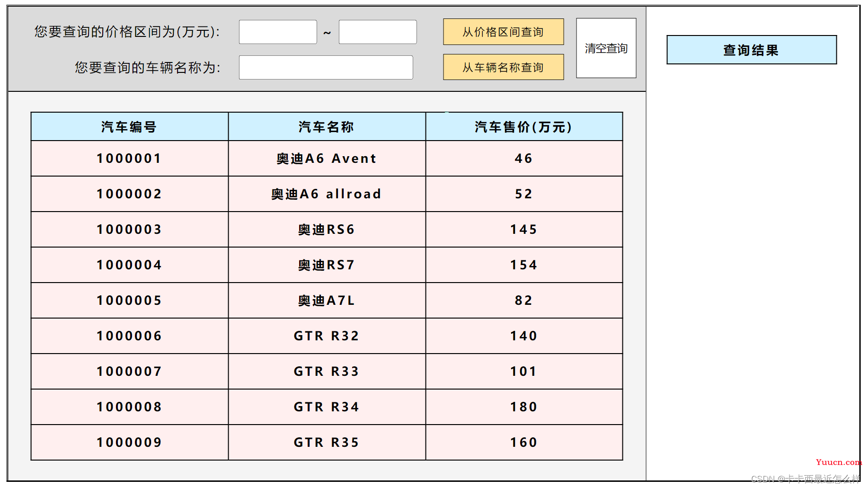This screenshot has height=488, width=868.
Task: Select the 奥迪A6 allroad name cell
Action: (327, 194)
